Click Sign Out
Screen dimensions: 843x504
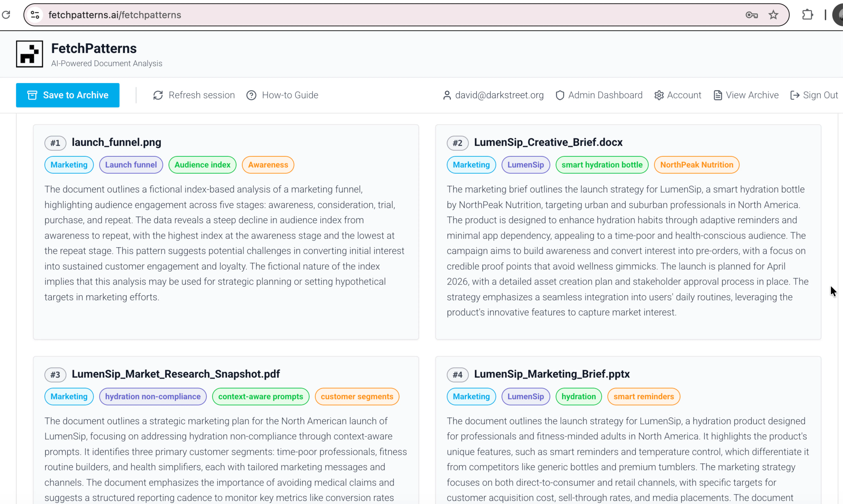pos(814,95)
